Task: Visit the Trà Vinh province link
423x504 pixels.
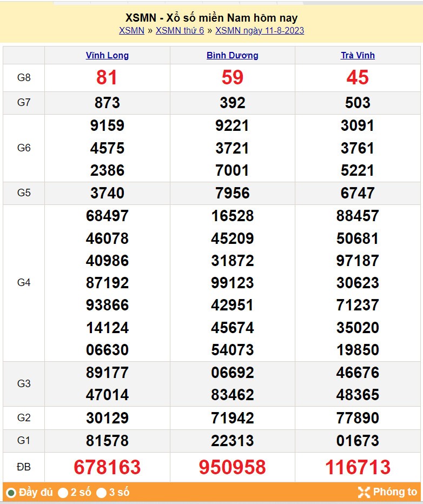Action: [358, 55]
